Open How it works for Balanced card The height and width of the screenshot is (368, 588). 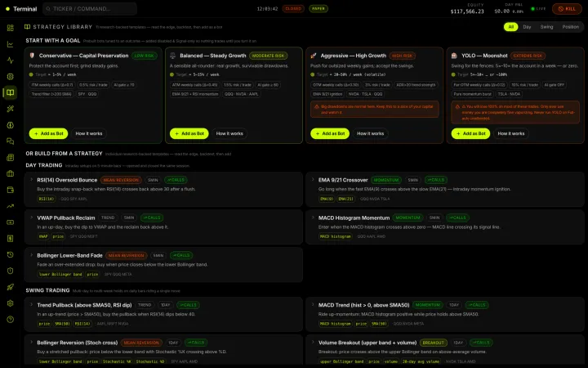pyautogui.click(x=229, y=133)
